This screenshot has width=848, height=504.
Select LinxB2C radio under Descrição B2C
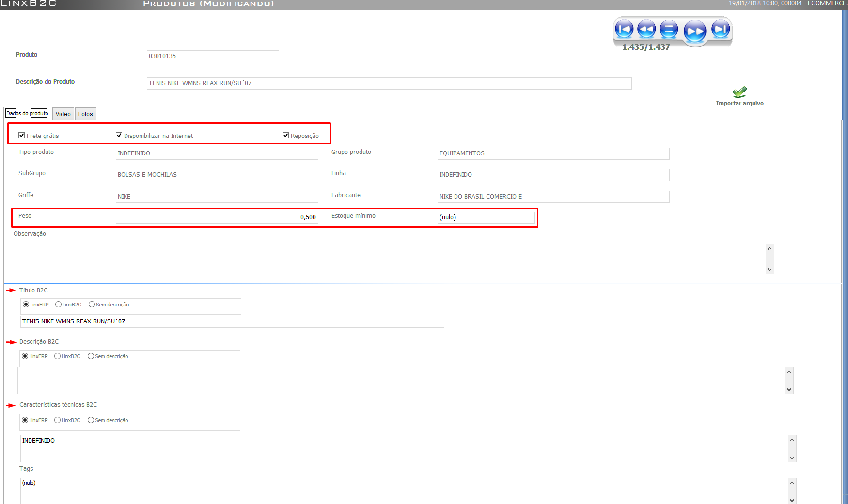tap(57, 356)
